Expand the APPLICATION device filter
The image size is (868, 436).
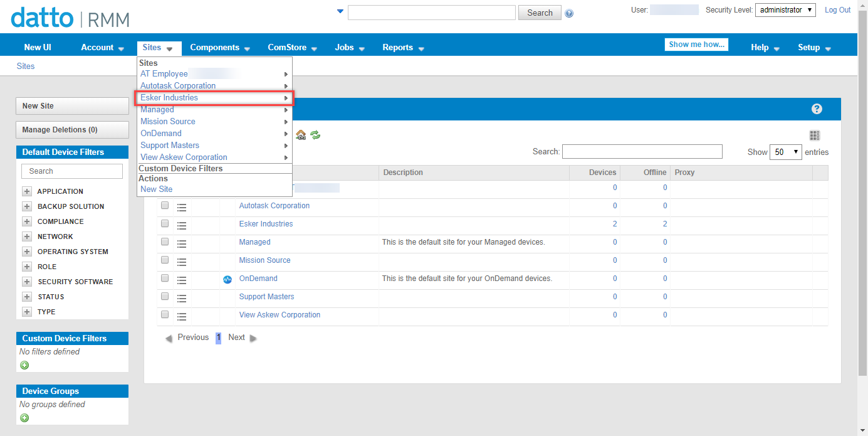pos(27,191)
